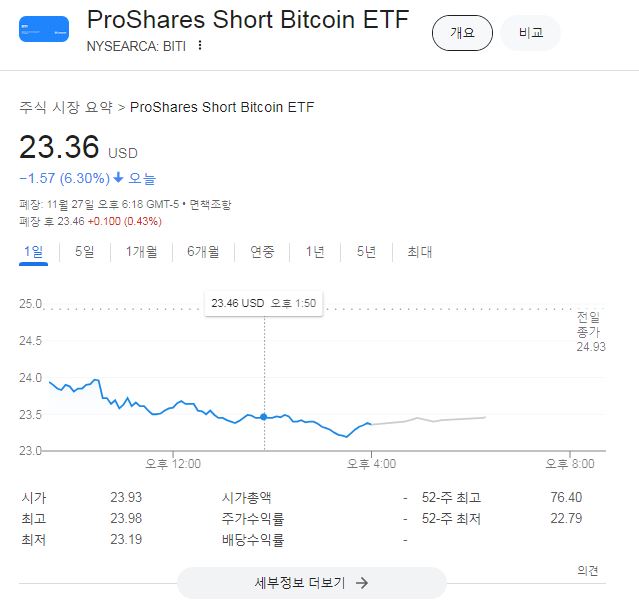
Task: Show the 6개월 chart range
Action: (203, 252)
